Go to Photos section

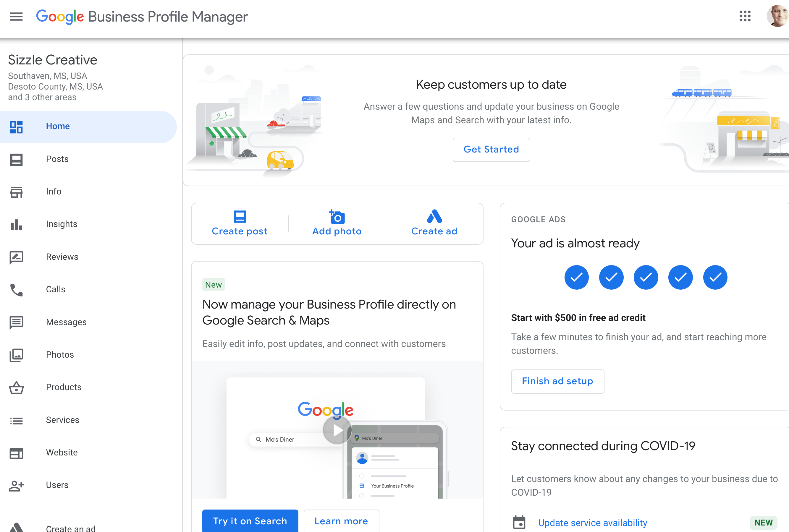coord(88,355)
